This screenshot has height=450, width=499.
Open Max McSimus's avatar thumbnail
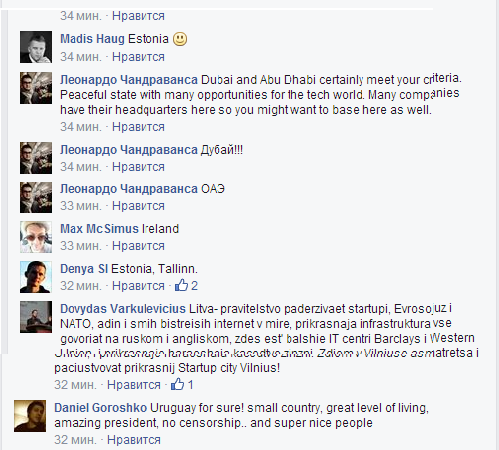click(36, 237)
